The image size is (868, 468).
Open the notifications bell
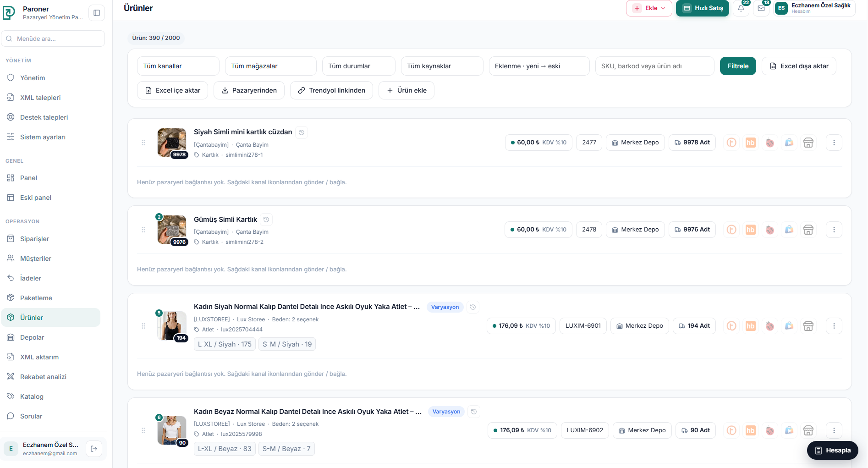pos(741,8)
